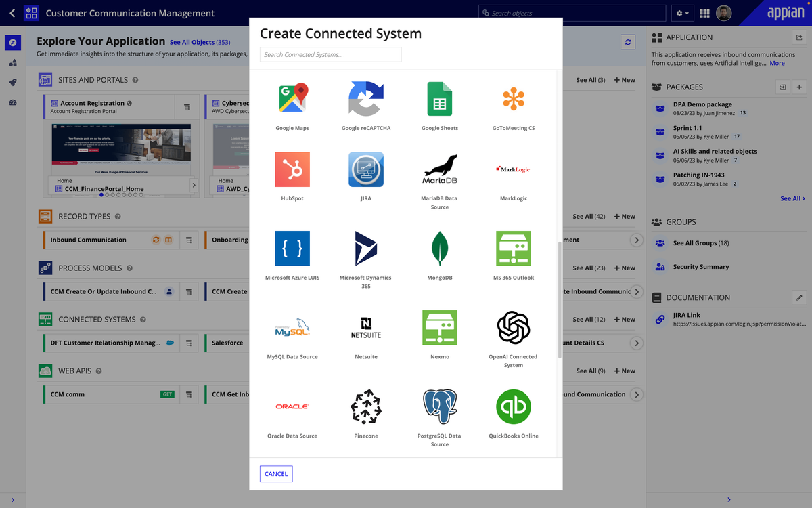Select the JIRA connected system icon

coord(366,169)
